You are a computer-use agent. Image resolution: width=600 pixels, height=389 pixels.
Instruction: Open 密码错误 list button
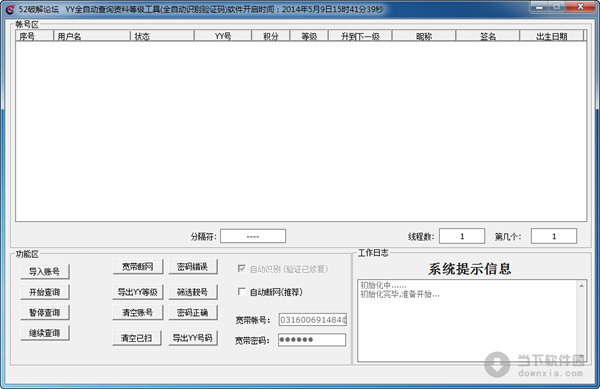pyautogui.click(x=193, y=267)
